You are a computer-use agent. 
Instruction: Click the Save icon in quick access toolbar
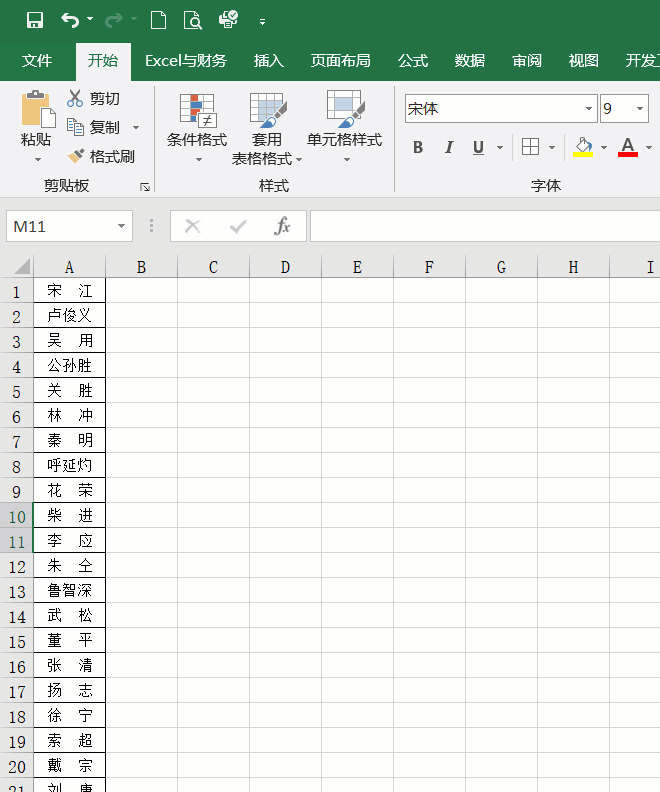[x=35, y=20]
